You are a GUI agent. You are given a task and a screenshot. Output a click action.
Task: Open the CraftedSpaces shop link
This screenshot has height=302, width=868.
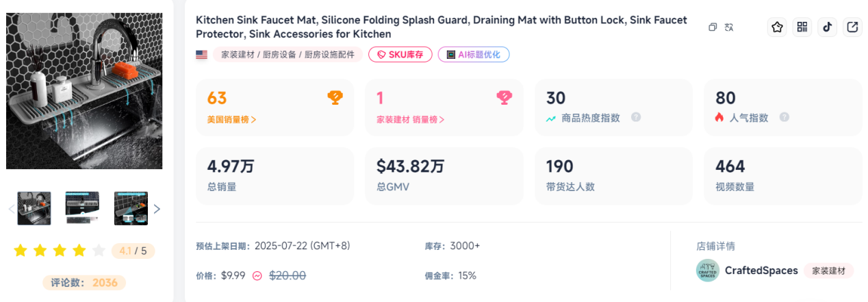point(761,270)
